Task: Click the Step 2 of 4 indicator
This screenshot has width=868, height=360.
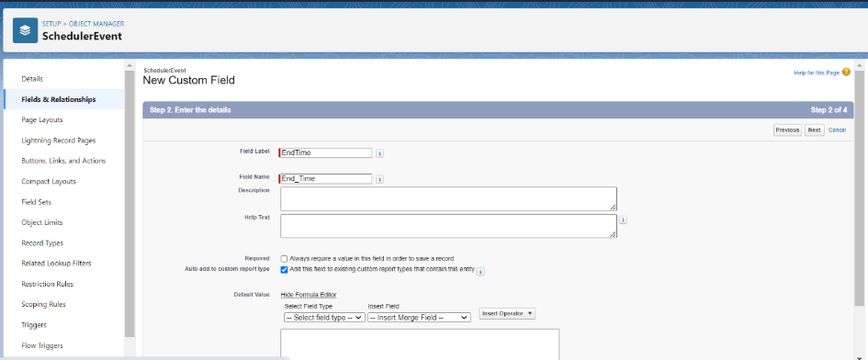Action: click(x=829, y=110)
